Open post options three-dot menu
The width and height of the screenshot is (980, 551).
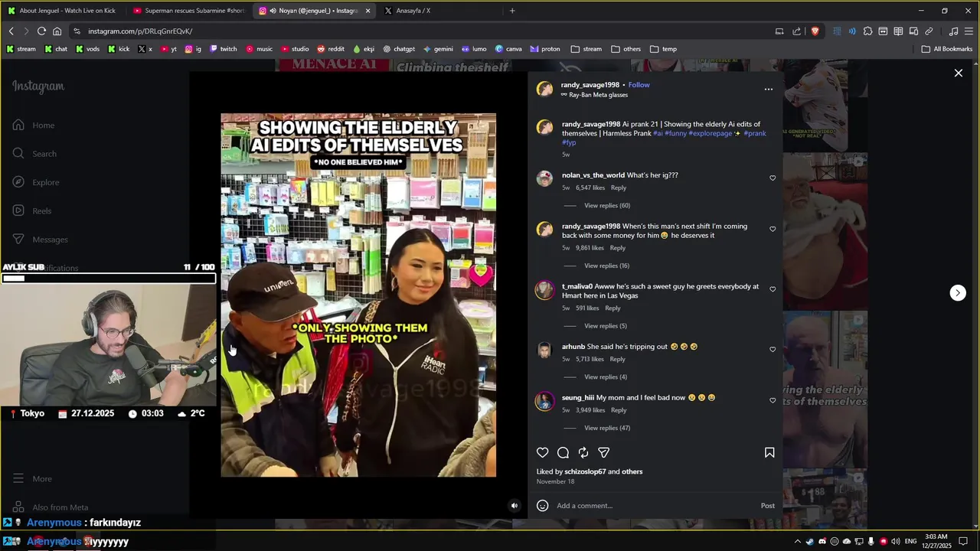click(x=769, y=90)
